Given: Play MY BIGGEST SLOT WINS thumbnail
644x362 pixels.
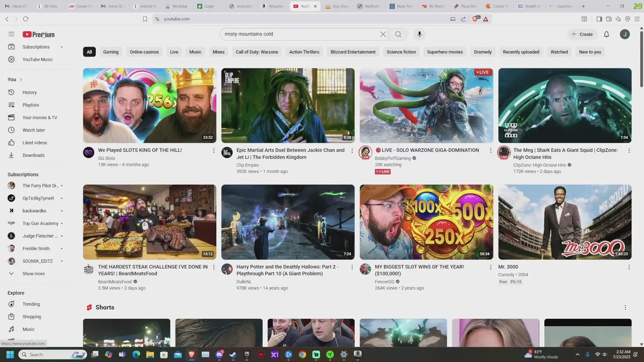Looking at the screenshot, I should (426, 222).
